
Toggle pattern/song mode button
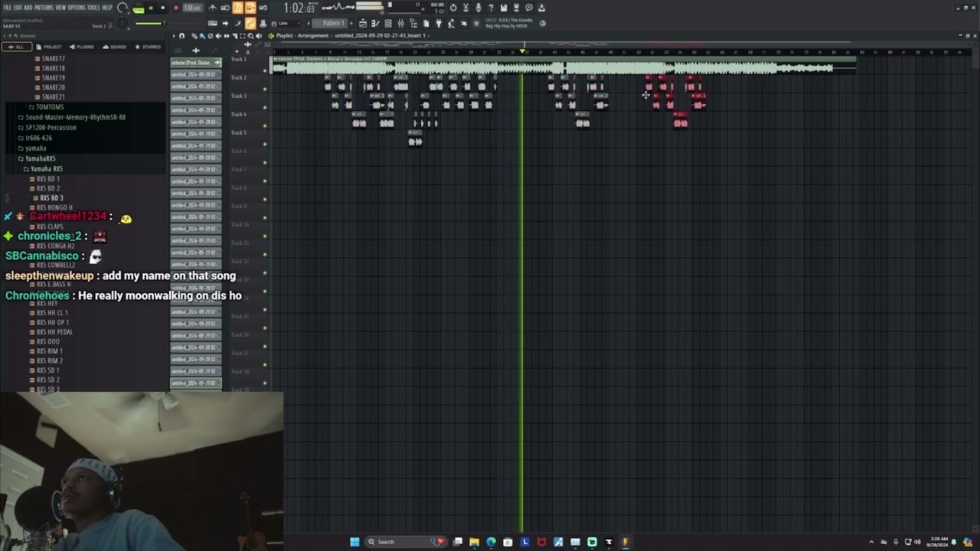pos(139,9)
